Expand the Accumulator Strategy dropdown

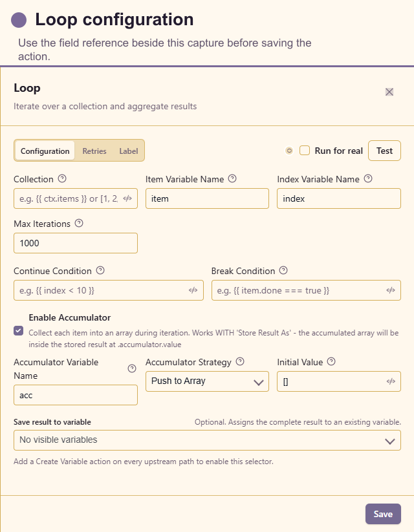click(207, 381)
